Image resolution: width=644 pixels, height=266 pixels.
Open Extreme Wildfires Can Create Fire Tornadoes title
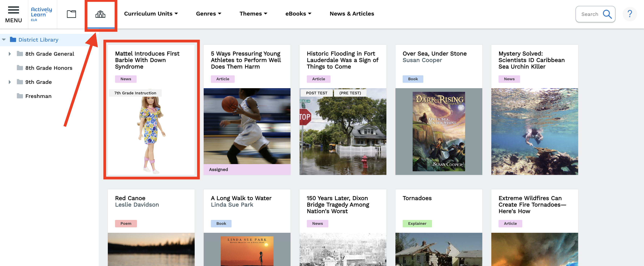(532, 205)
